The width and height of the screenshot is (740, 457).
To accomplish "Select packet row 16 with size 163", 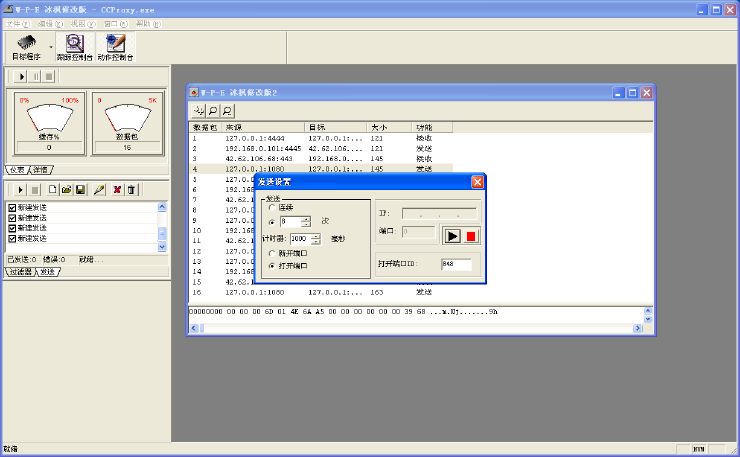I will pos(321,293).
